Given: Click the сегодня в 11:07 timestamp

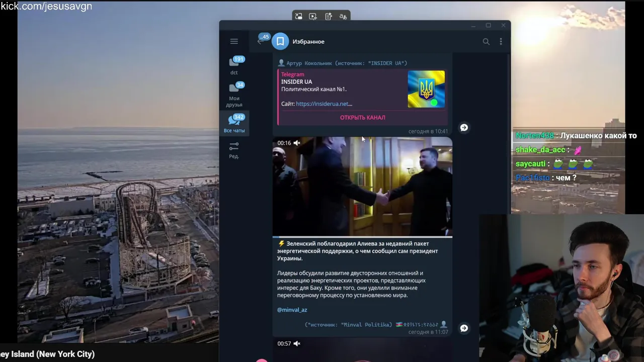Looking at the screenshot, I should tap(428, 332).
